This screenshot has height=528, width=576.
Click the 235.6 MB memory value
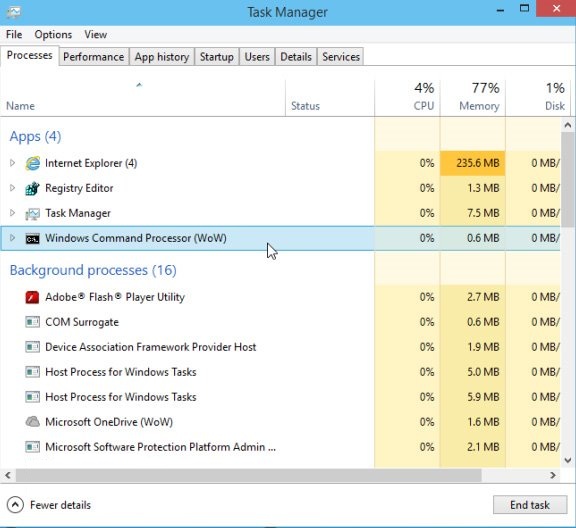478,163
